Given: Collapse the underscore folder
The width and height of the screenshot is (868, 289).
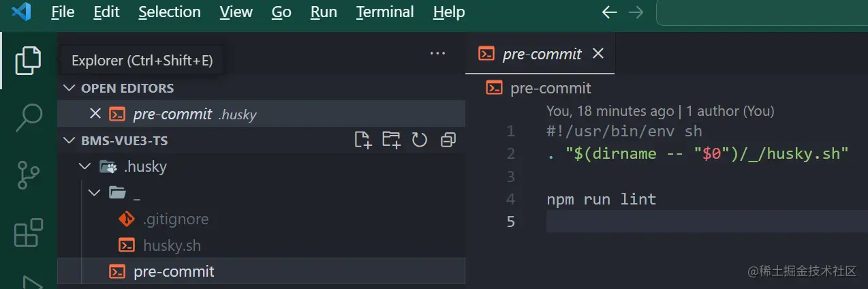Looking at the screenshot, I should point(94,193).
